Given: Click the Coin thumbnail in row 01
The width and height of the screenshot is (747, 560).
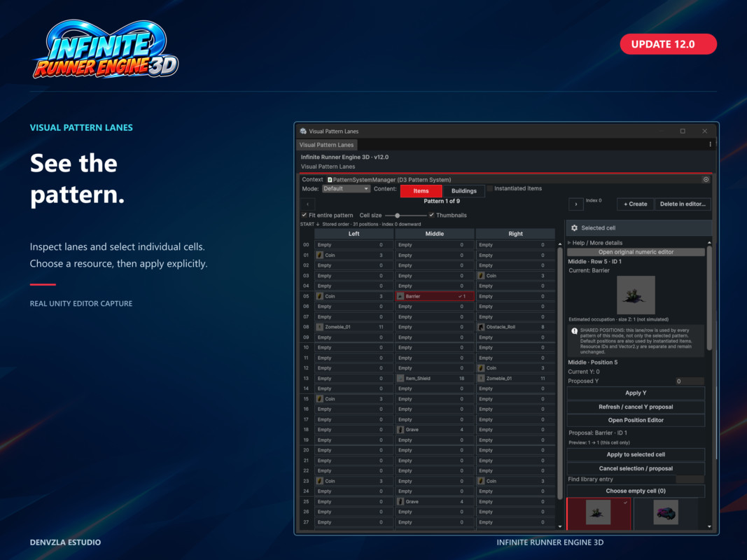Looking at the screenshot, I should (x=320, y=255).
